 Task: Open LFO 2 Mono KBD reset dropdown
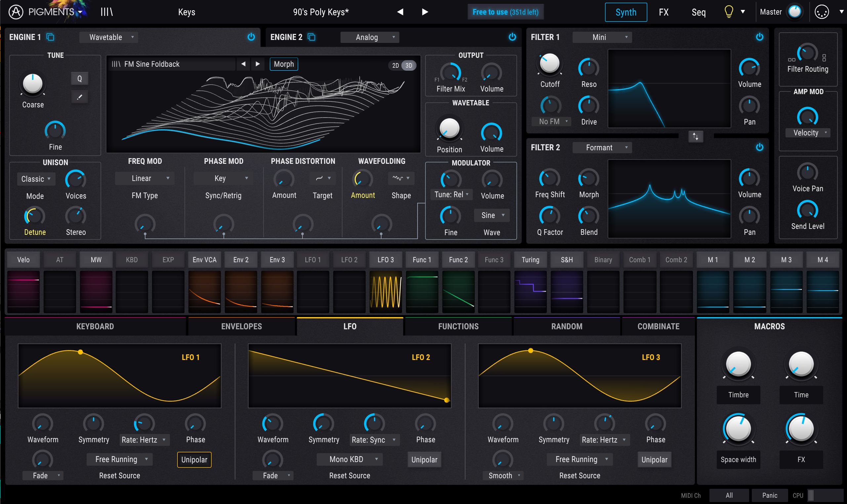(x=349, y=459)
